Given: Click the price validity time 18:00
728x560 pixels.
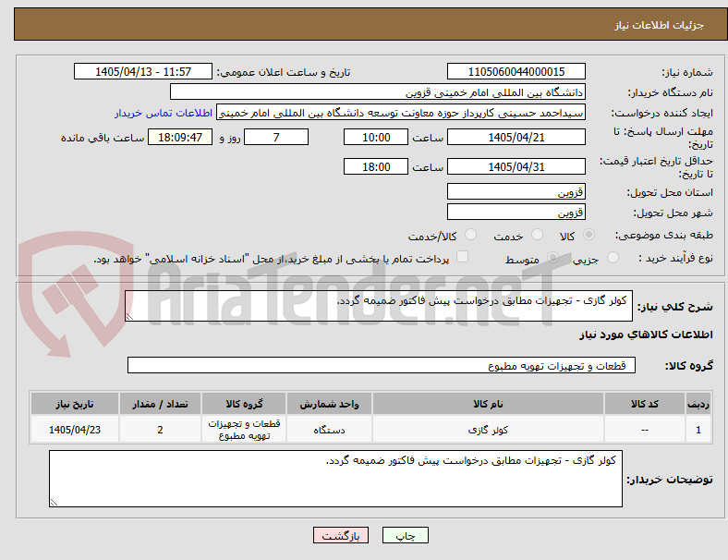Looking at the screenshot, I should (x=376, y=166).
